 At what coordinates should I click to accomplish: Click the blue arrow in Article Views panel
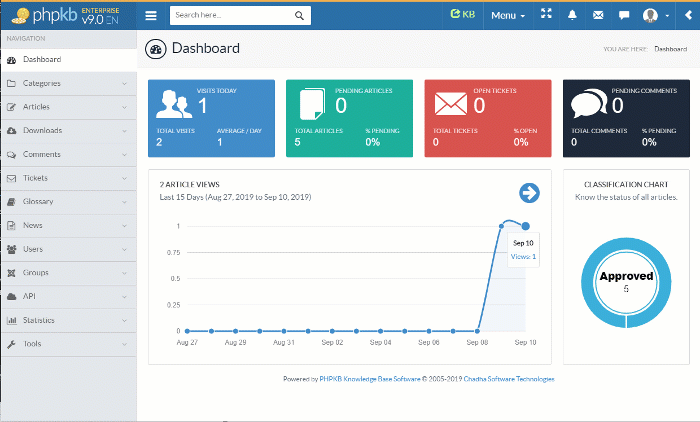tap(529, 193)
